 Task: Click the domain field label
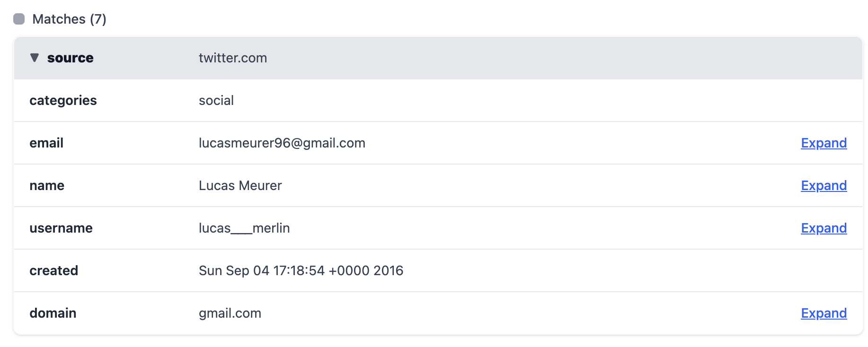click(53, 313)
